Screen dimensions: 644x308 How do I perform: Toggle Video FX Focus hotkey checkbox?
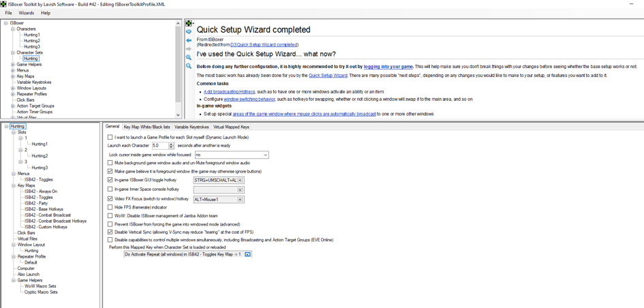(x=110, y=199)
